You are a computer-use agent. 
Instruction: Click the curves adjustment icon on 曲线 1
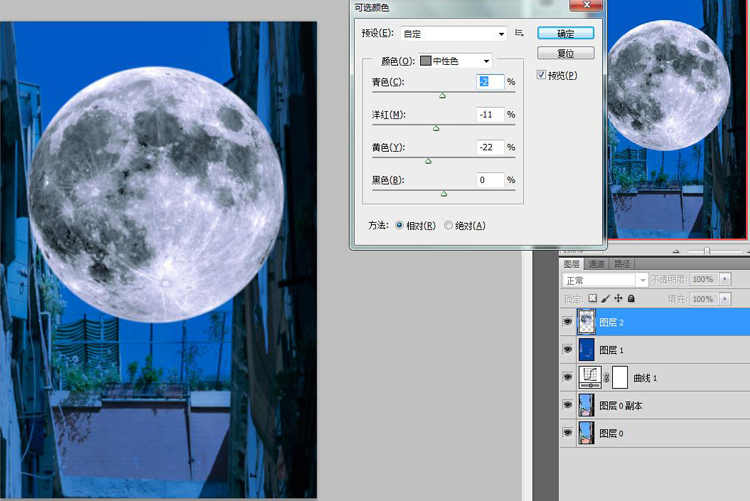coord(590,377)
